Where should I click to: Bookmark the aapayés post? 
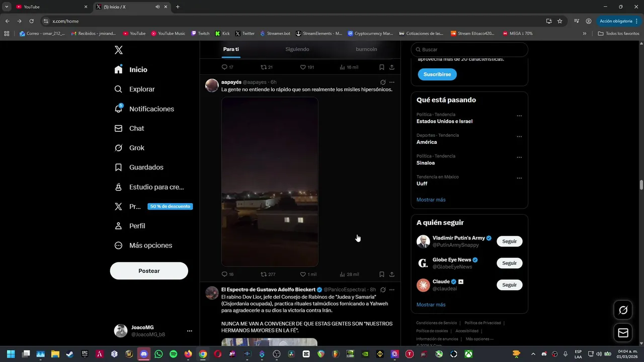[x=382, y=275]
